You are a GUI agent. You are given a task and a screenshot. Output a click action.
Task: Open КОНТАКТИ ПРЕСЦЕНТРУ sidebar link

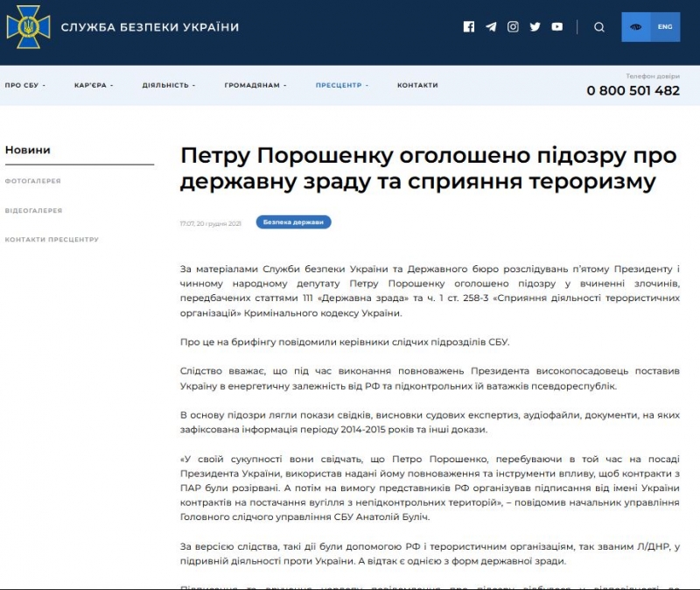point(52,239)
